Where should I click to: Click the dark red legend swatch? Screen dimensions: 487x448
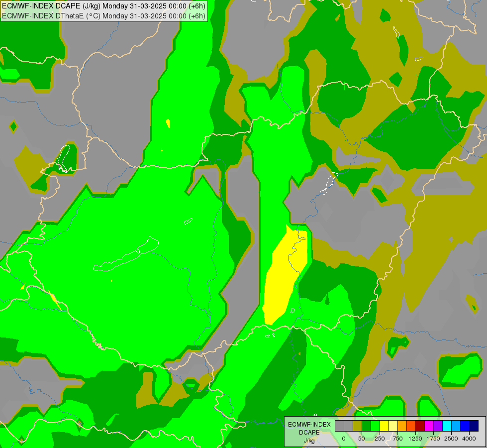[x=420, y=426]
